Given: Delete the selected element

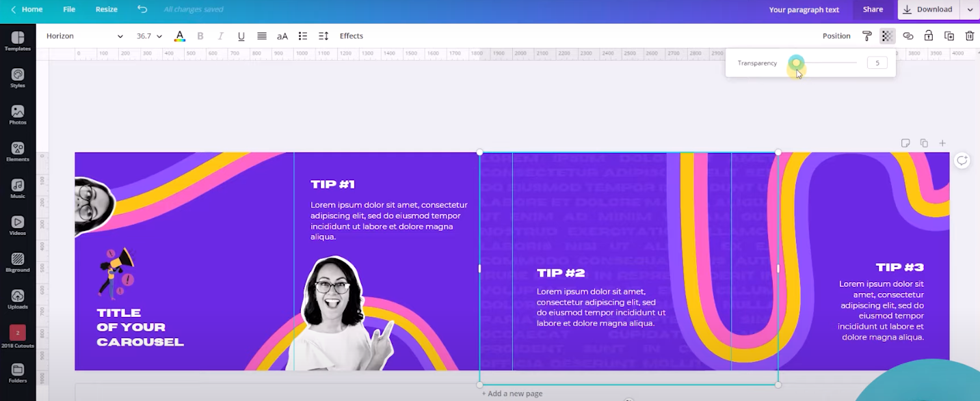Looking at the screenshot, I should pos(970,36).
